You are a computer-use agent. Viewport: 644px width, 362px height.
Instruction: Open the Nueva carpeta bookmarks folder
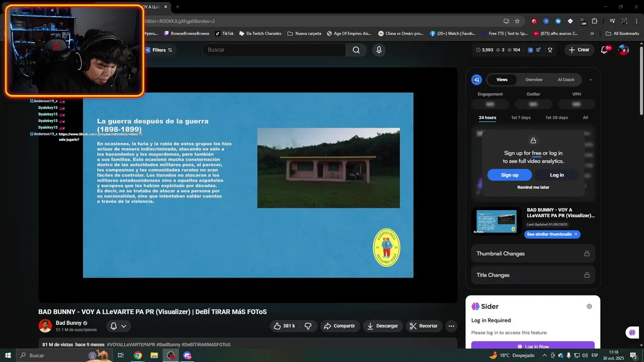point(304,34)
